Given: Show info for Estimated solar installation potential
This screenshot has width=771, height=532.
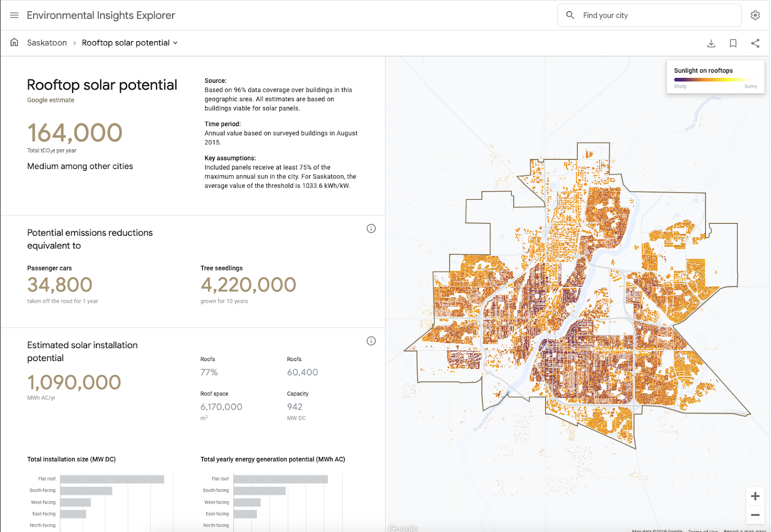Looking at the screenshot, I should pos(371,341).
